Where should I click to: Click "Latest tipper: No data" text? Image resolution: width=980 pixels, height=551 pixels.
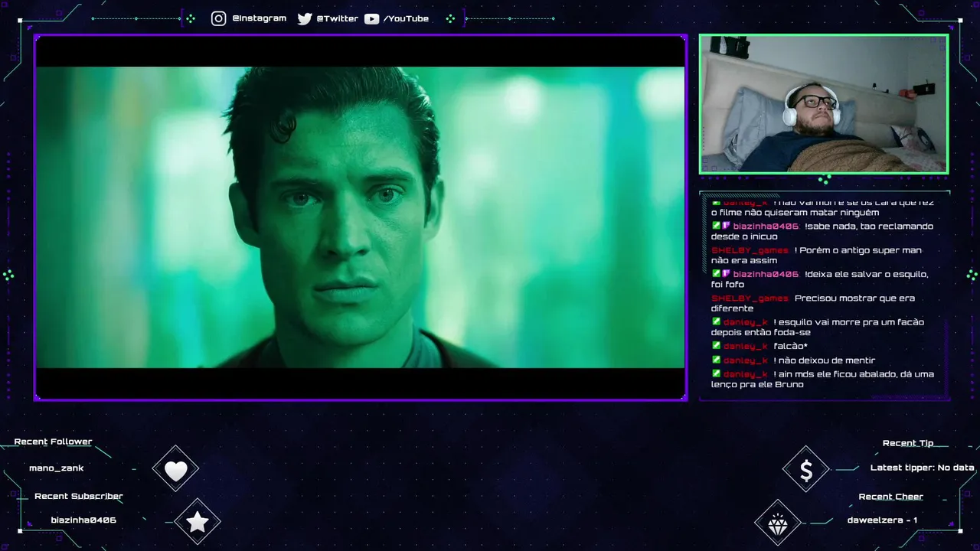[923, 468]
